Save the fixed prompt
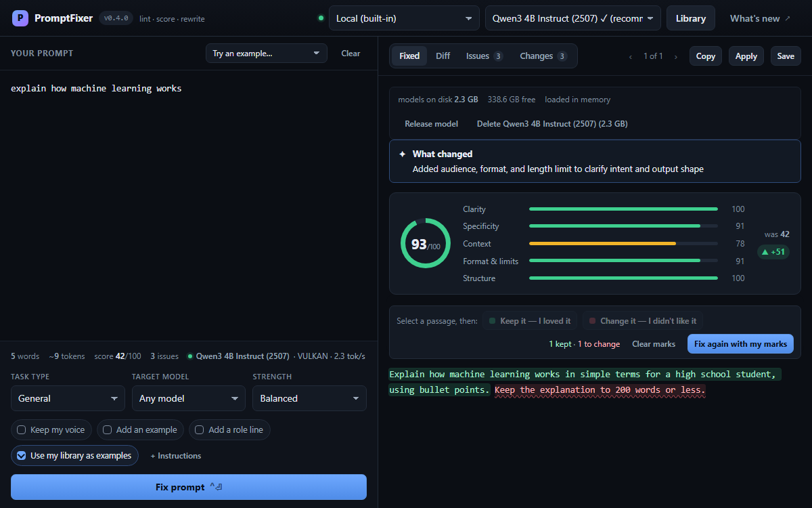Viewport: 812px width, 508px height. [x=786, y=56]
